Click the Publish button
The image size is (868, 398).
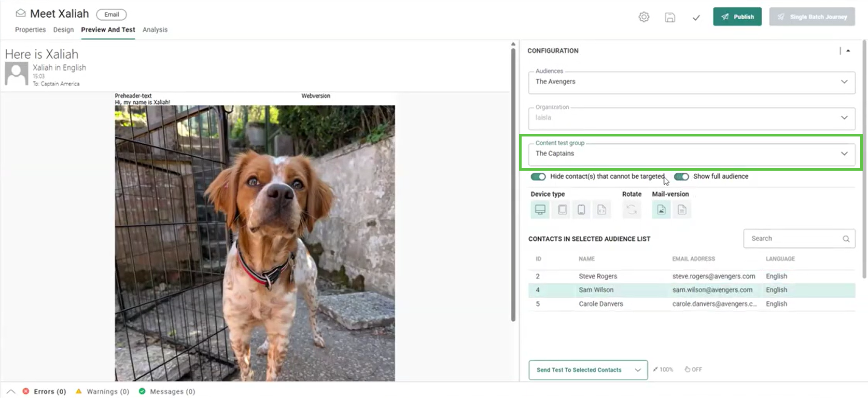[x=737, y=17]
